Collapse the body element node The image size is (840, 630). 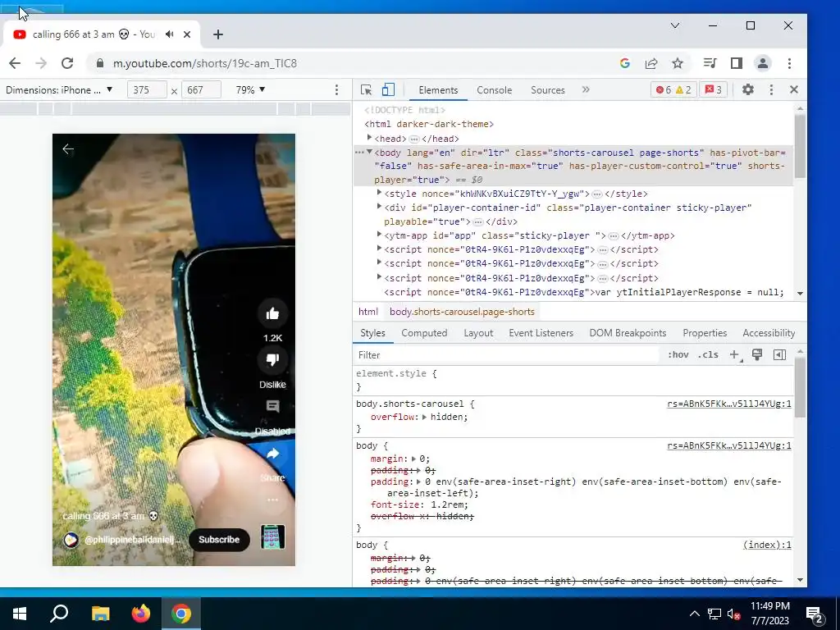coord(369,152)
